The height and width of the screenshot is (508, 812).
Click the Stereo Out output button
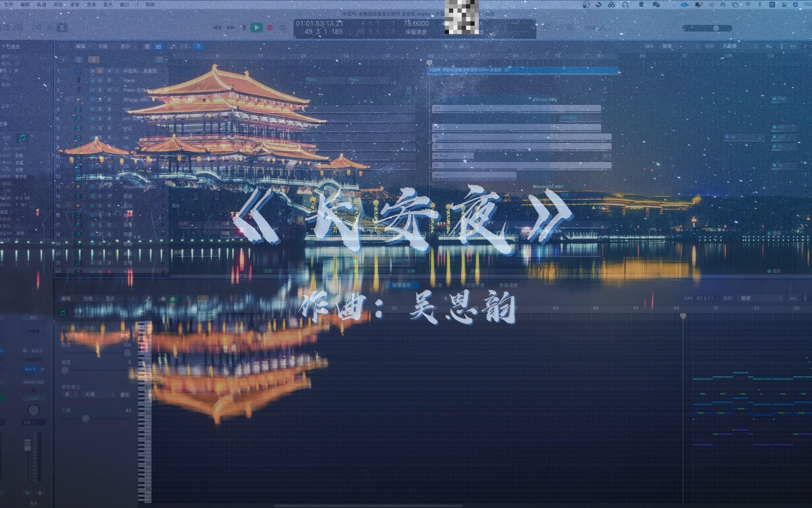click(x=33, y=382)
